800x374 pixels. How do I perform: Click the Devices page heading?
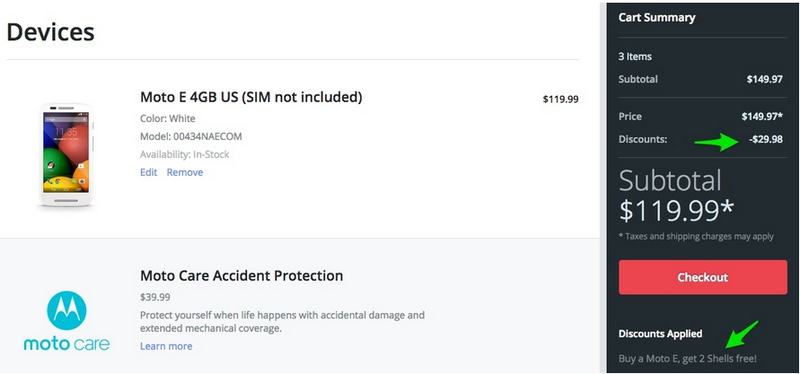[50, 32]
